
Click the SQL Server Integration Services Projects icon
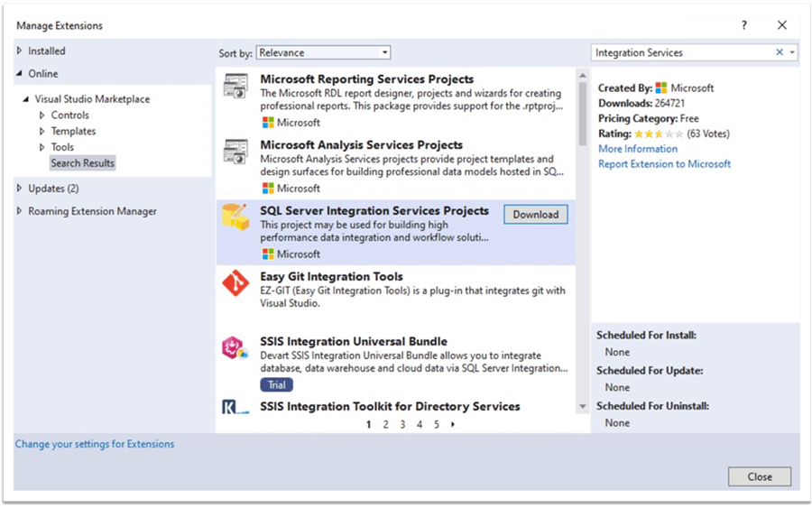[235, 217]
